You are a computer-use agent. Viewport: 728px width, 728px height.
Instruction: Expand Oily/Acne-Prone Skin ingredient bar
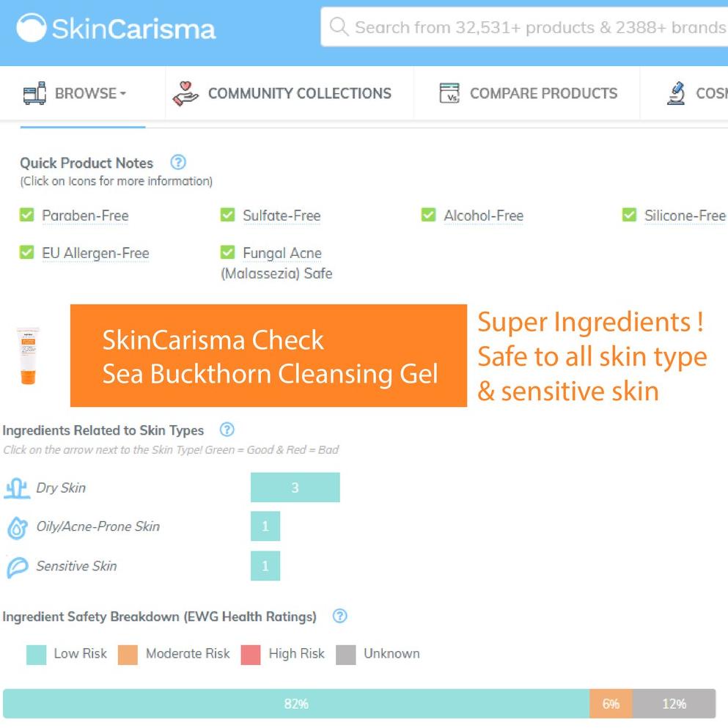point(265,526)
